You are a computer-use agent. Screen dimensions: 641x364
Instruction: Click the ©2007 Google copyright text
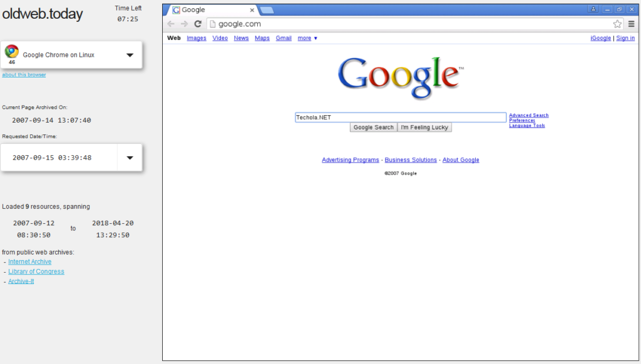click(x=401, y=173)
